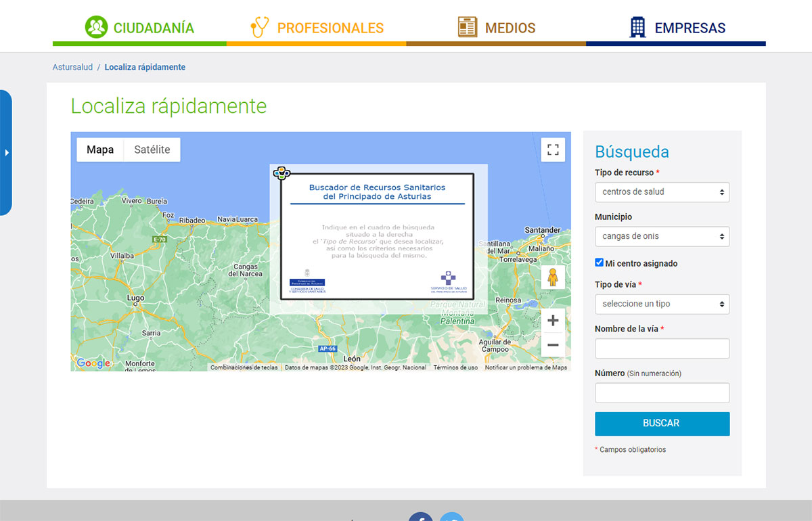Click the Nombre de la vía field
The image size is (812, 521).
click(x=662, y=348)
